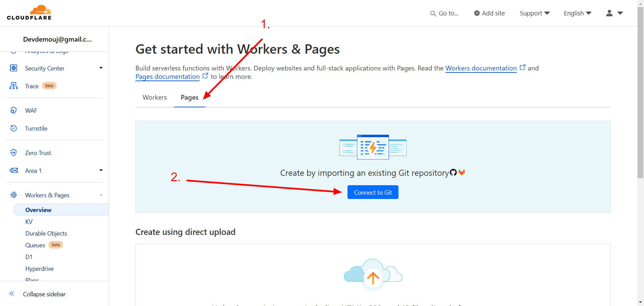Image resolution: width=644 pixels, height=306 pixels.
Task: Expand the Security Center submenu arrow
Action: (101, 68)
